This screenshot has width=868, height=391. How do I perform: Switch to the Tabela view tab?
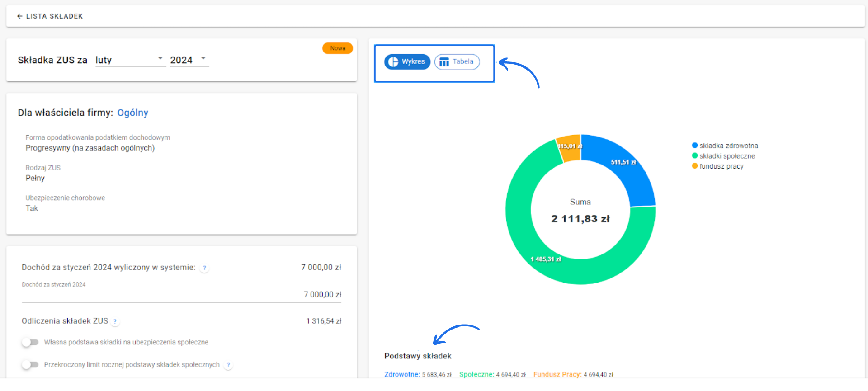[x=457, y=62]
